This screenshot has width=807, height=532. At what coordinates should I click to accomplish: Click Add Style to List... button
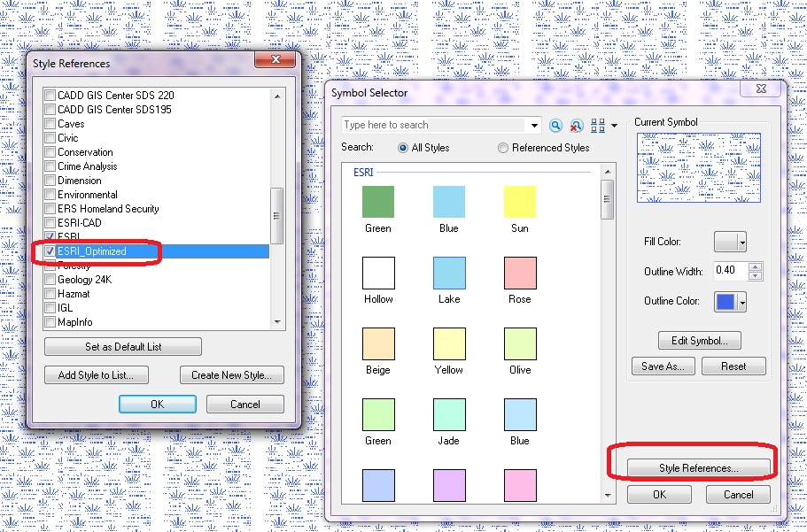(97, 375)
